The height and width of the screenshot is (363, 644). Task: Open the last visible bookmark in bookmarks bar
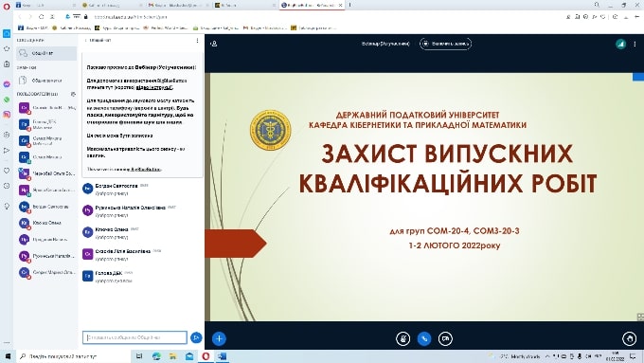tap(313, 27)
